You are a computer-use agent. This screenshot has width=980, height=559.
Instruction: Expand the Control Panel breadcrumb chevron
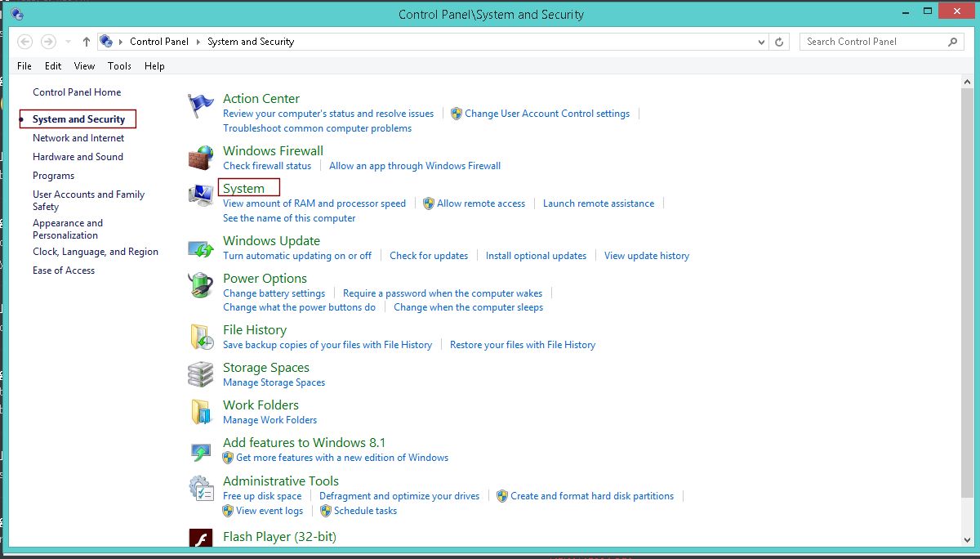pyautogui.click(x=198, y=42)
